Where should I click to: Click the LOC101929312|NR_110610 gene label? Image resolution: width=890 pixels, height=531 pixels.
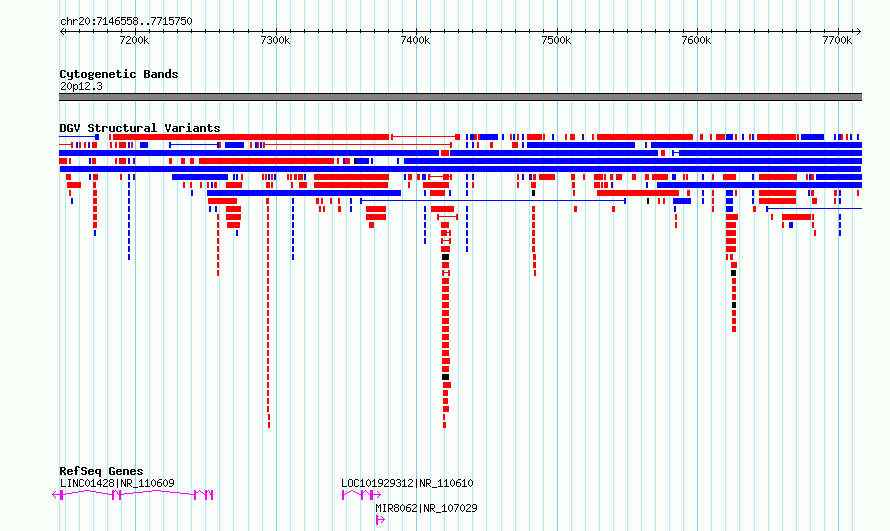407,483
